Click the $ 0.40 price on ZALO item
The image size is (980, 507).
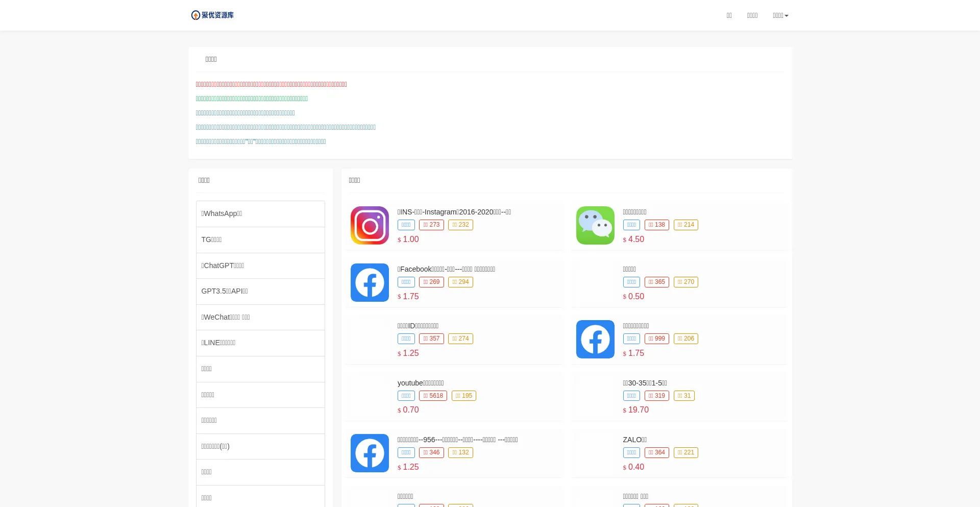(633, 467)
